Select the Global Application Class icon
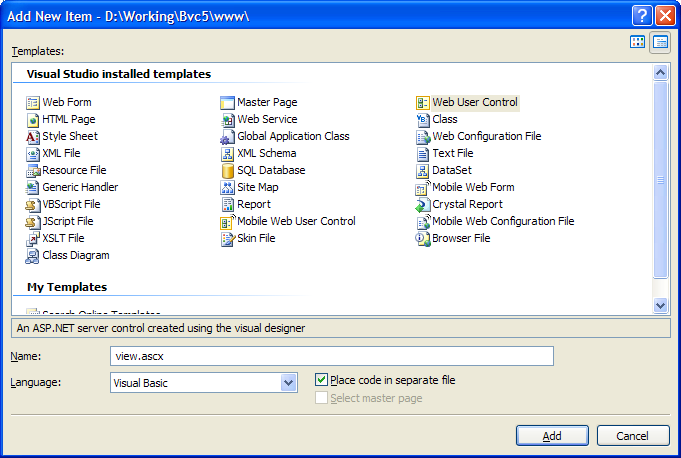Viewport: 681px width, 458px height. [x=227, y=137]
